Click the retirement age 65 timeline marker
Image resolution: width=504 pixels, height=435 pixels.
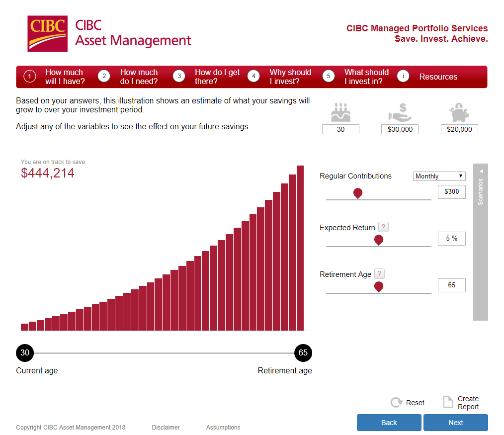tap(303, 352)
